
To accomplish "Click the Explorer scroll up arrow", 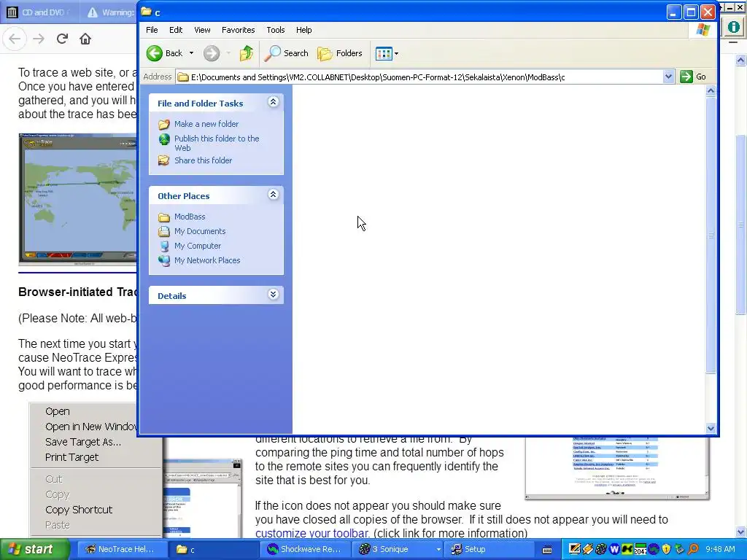I will click(711, 91).
